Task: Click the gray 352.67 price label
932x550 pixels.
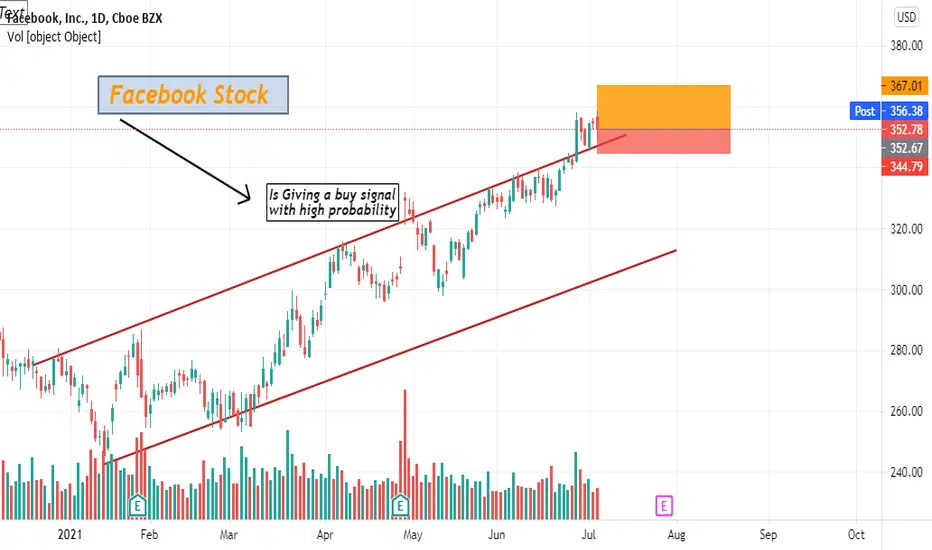Action: click(904, 148)
